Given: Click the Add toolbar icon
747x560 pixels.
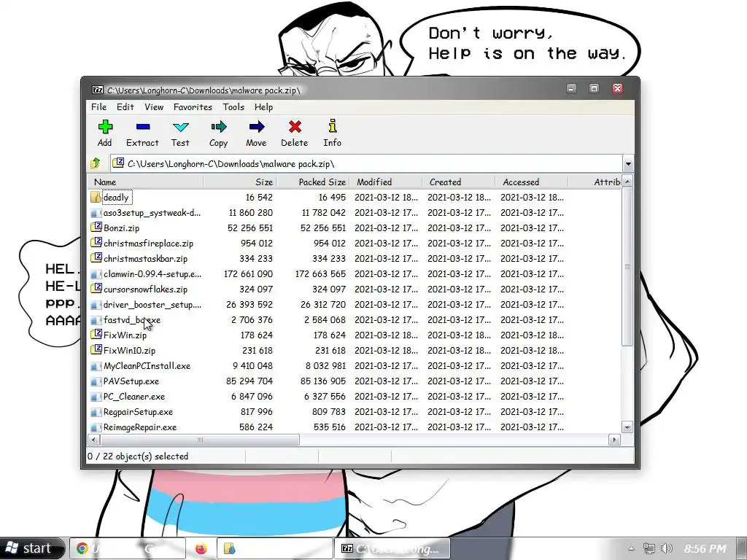Looking at the screenshot, I should 105,127.
